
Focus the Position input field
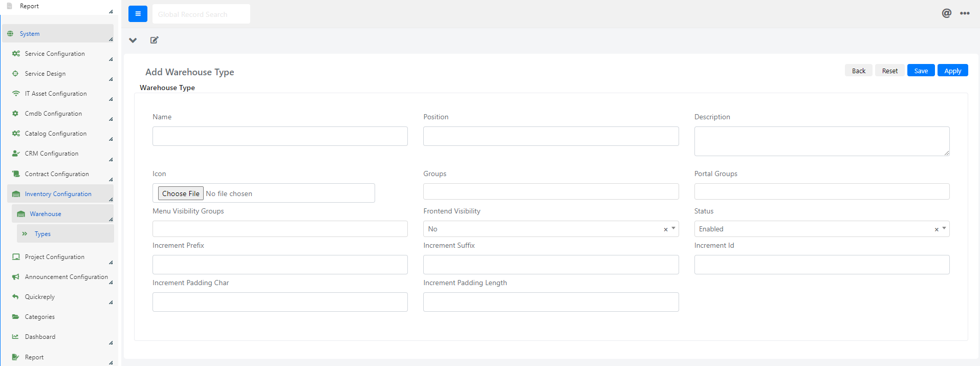[551, 136]
